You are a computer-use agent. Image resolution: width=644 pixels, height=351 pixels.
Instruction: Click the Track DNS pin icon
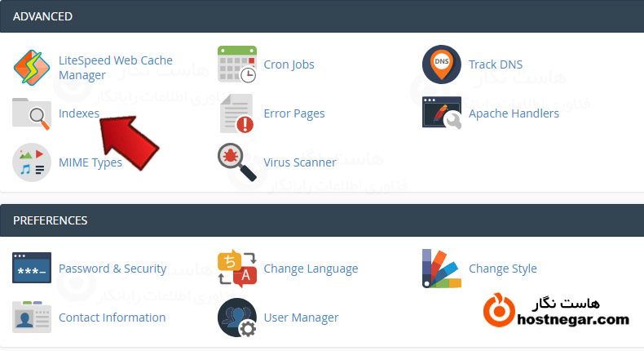pos(442,64)
